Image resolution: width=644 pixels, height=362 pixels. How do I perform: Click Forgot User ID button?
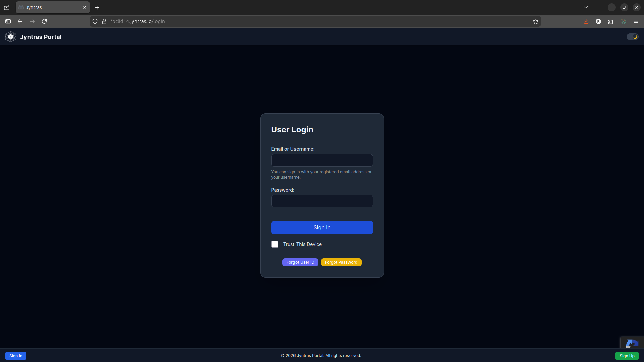(300, 262)
